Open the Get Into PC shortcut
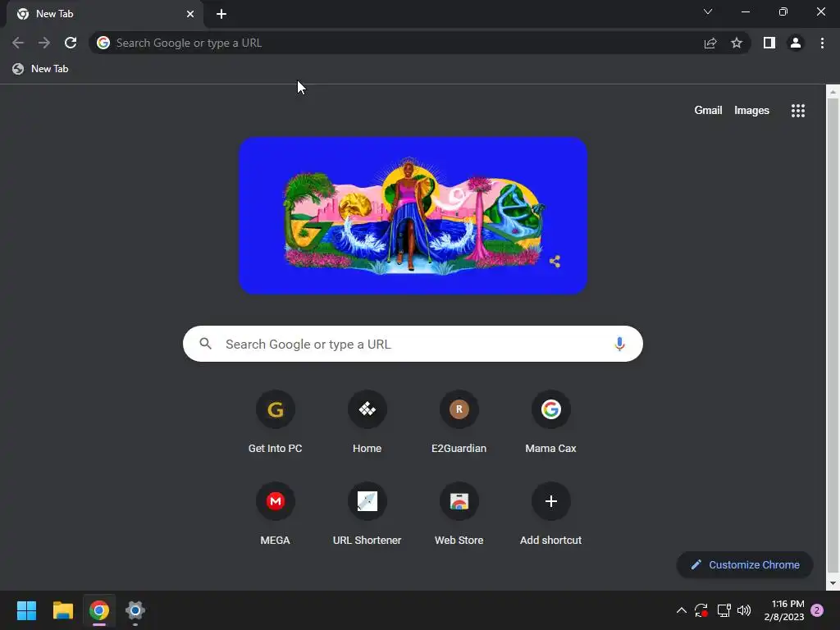The image size is (840, 630). coord(276,422)
